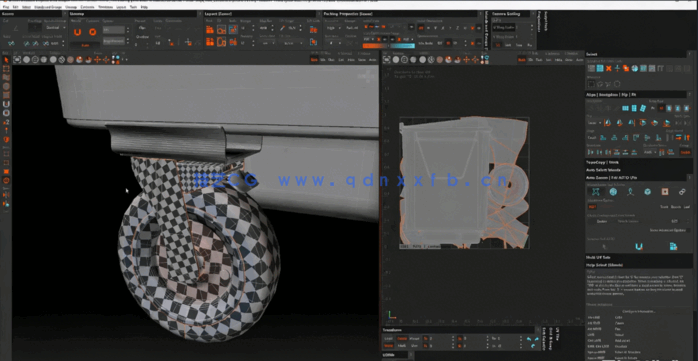Open the Unwrap menu in menu bar
Image resolution: width=698 pixels, height=361 pixels.
(71, 8)
